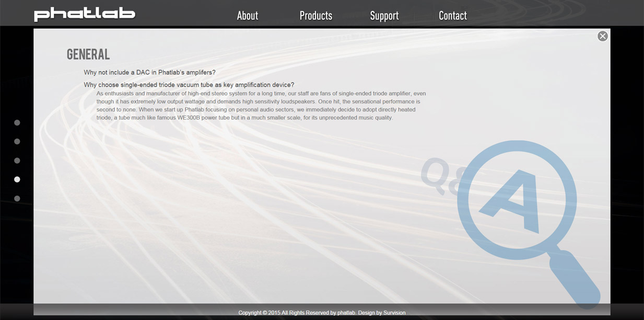Click the phatlab name in the footer copyright
Image resolution: width=644 pixels, height=320 pixels.
click(346, 313)
